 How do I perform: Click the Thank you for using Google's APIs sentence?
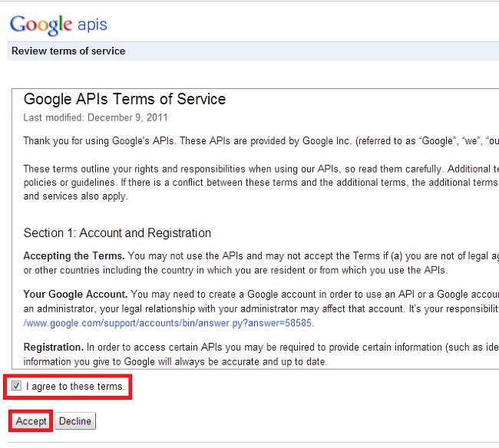coord(261,141)
